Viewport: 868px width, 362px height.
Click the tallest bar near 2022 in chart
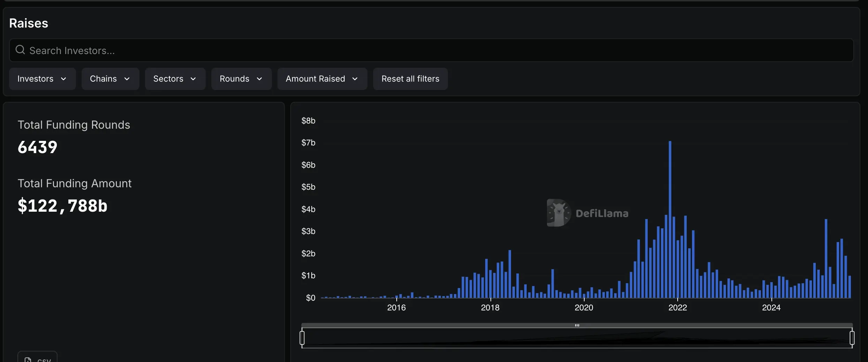[670, 219]
